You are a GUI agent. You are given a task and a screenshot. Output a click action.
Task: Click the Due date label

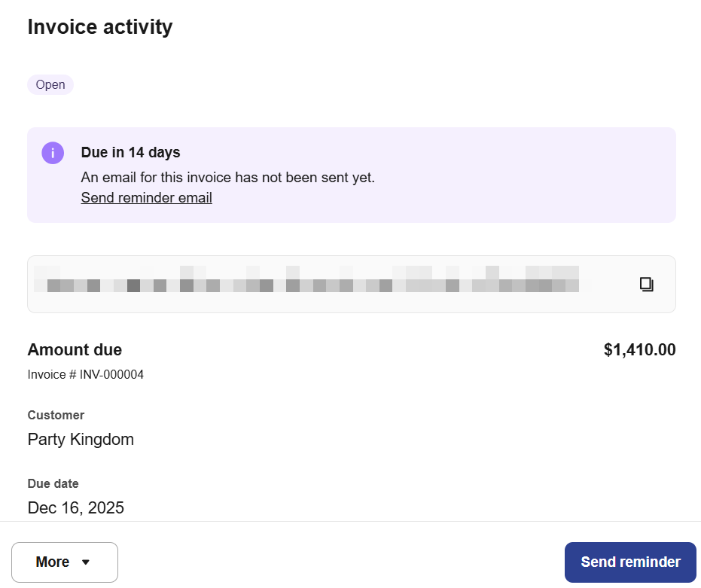(53, 483)
